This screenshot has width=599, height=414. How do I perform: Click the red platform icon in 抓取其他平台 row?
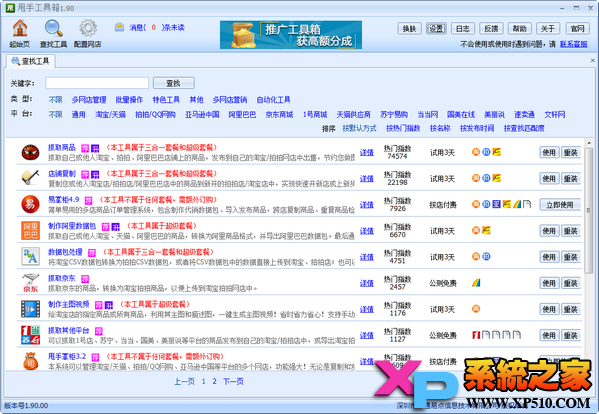pyautogui.click(x=476, y=335)
